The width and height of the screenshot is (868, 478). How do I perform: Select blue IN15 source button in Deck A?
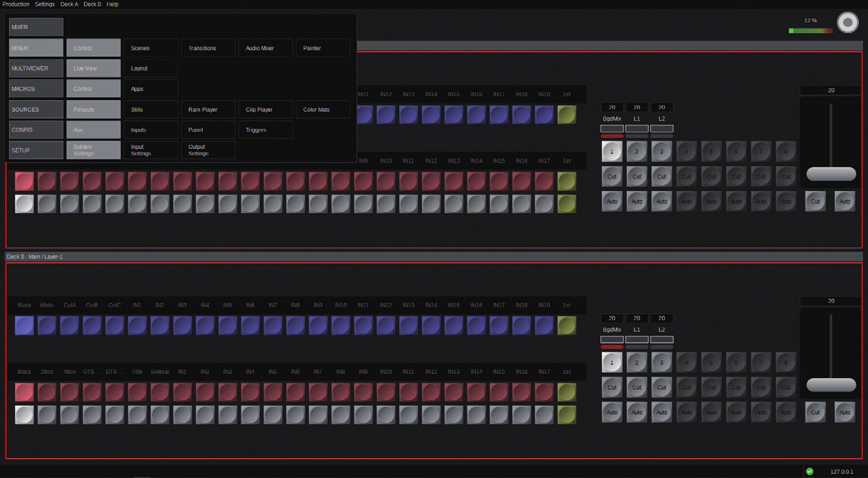454,114
